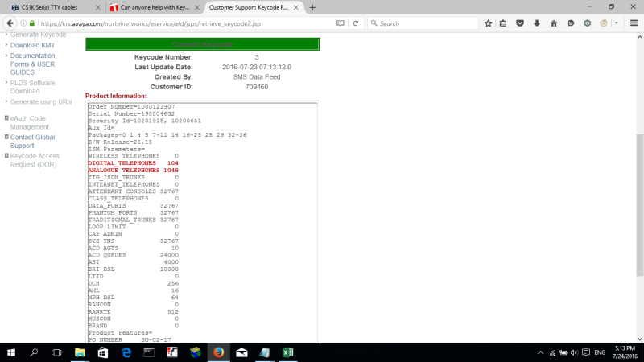Go back with the browser back arrow
644x362 pixels.
[x=10, y=23]
